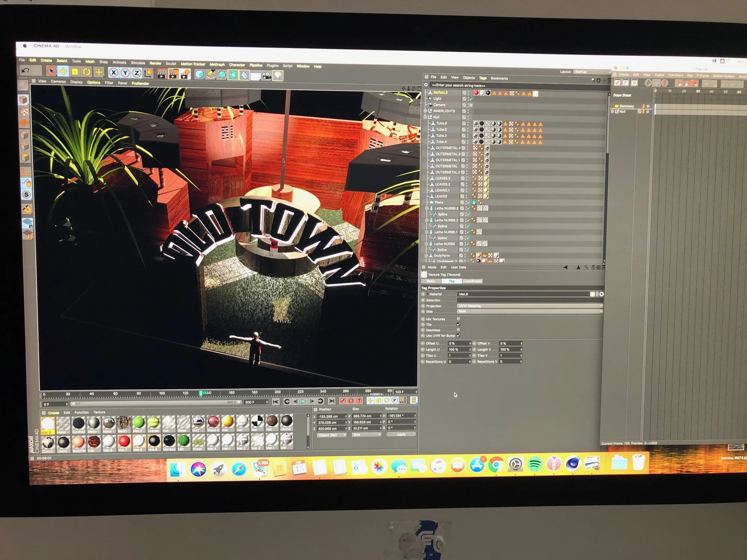Open Object Manager Tags menu

click(x=483, y=78)
